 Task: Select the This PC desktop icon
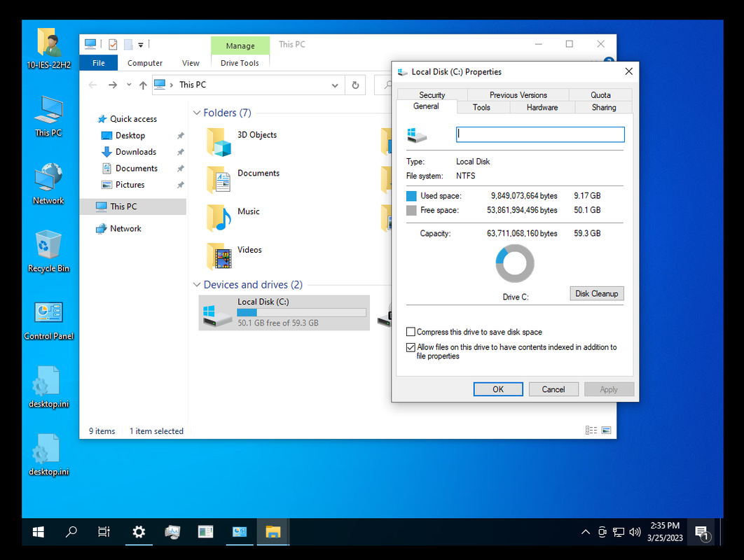[x=48, y=116]
